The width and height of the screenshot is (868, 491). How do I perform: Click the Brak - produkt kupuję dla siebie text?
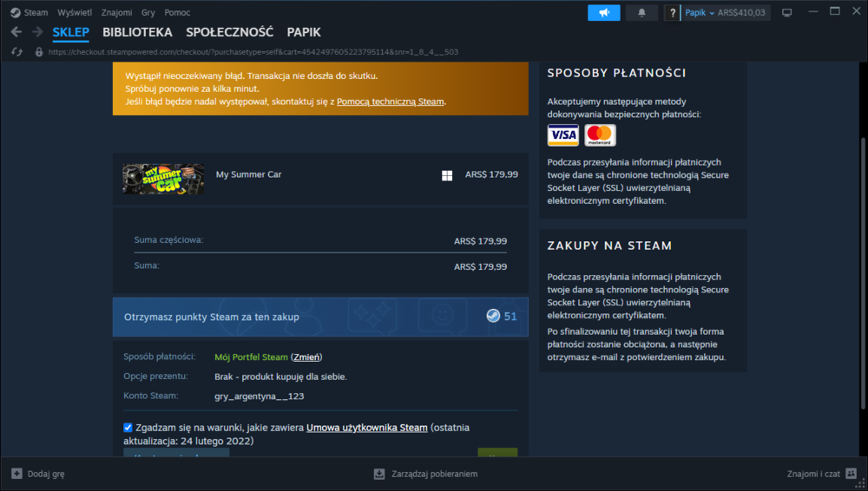click(280, 376)
